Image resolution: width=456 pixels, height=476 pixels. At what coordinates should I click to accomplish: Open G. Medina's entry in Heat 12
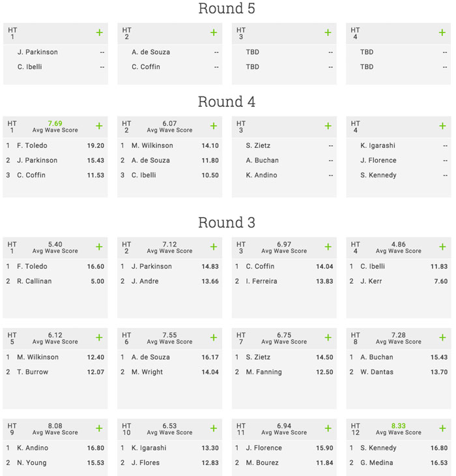(377, 463)
